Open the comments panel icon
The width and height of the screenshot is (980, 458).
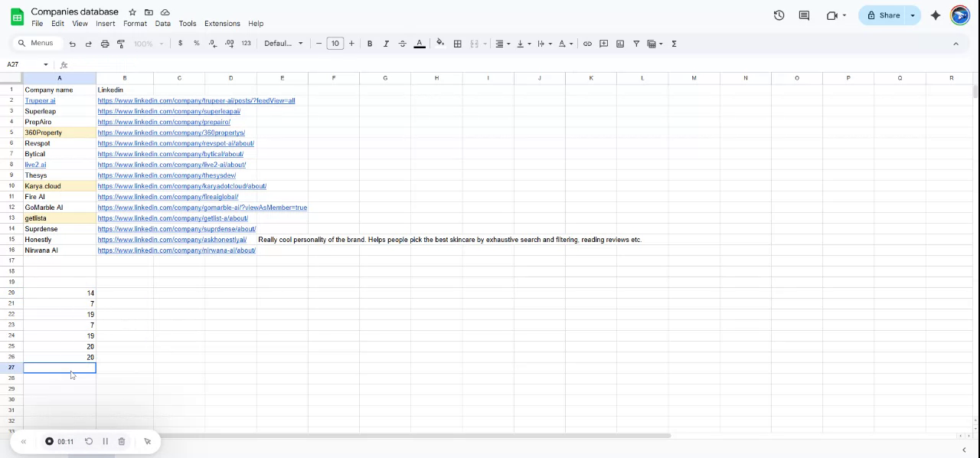click(x=804, y=15)
